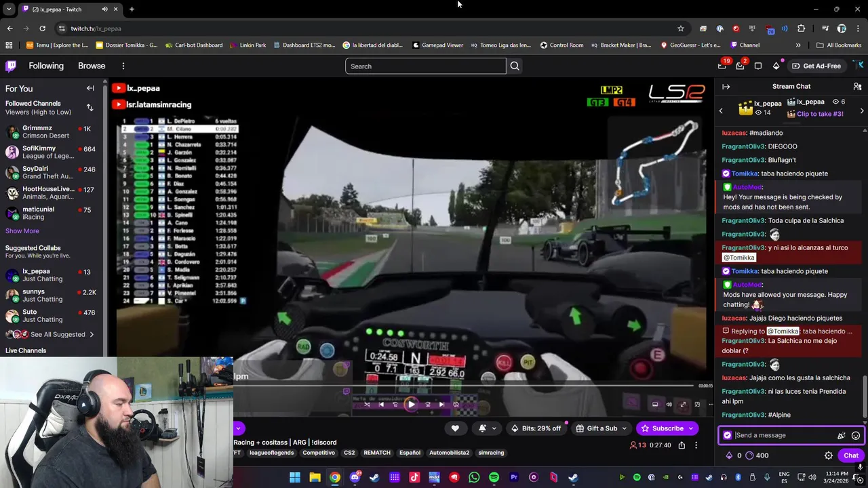The height and width of the screenshot is (488, 868).
Task: Open the Subscribe dropdown
Action: [x=691, y=428]
